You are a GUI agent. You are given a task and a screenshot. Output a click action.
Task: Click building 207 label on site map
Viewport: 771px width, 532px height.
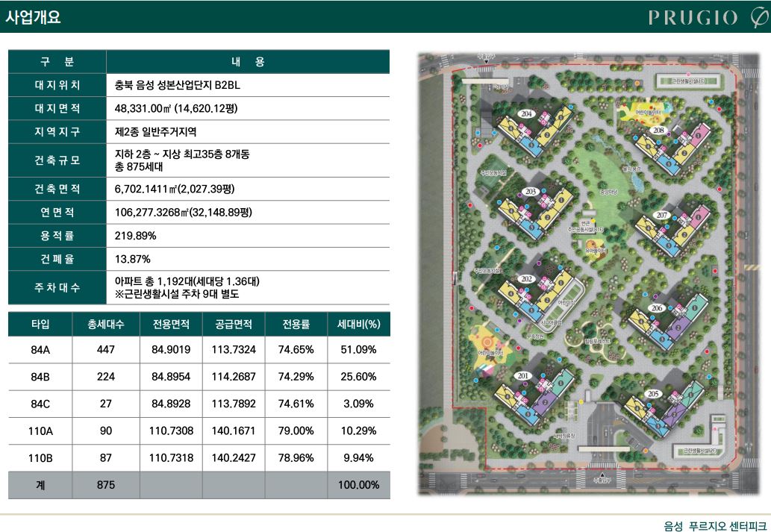pos(662,215)
